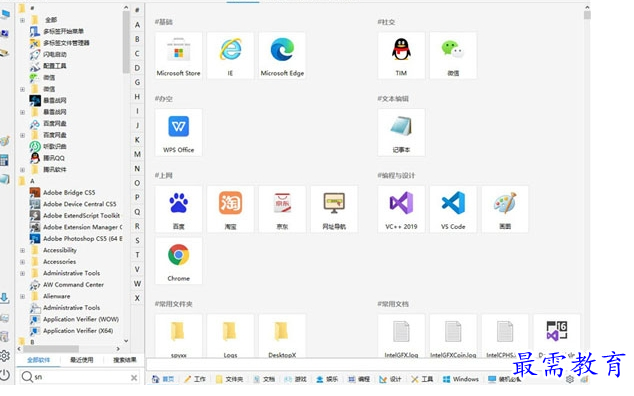This screenshot has height=396, width=634.
Task: Open the IntelGFXCoin.log document tile
Action: click(453, 337)
